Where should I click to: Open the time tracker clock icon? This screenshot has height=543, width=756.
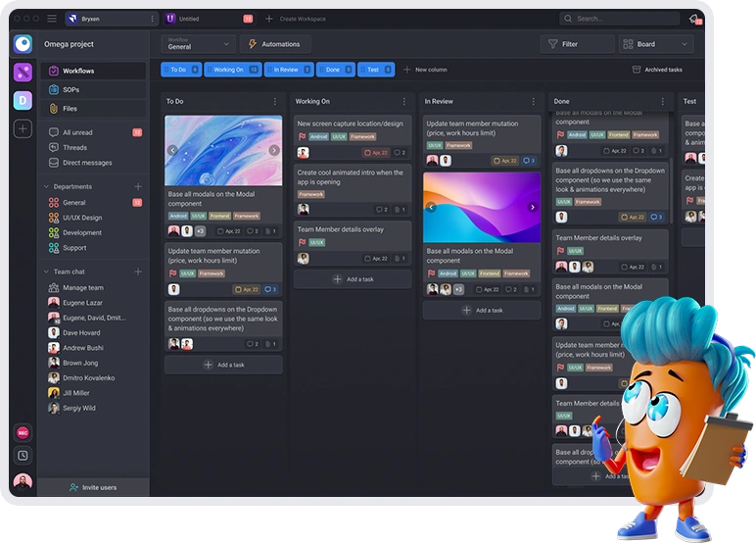pos(23,455)
